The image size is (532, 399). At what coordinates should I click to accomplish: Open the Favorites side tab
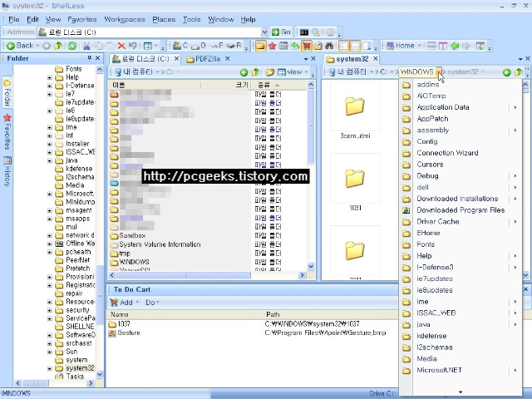(7, 131)
